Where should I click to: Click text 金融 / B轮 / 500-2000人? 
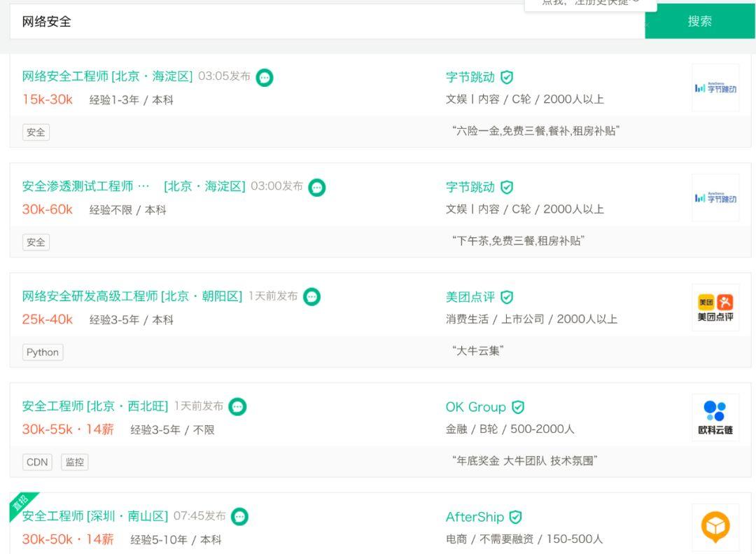click(510, 429)
